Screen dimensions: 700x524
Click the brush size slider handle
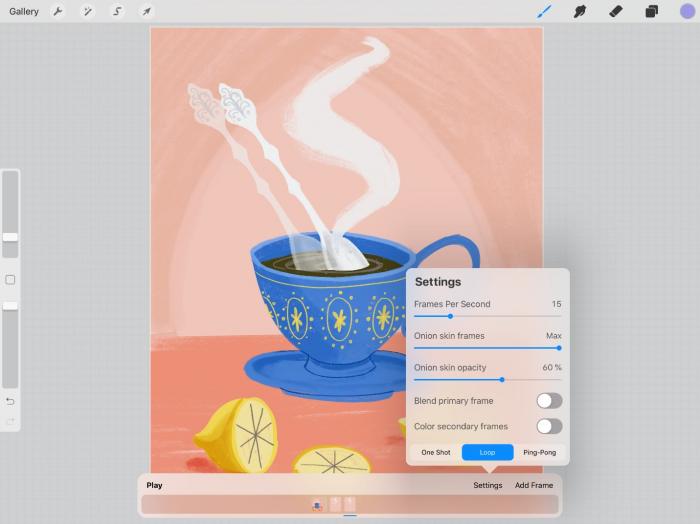click(x=10, y=237)
